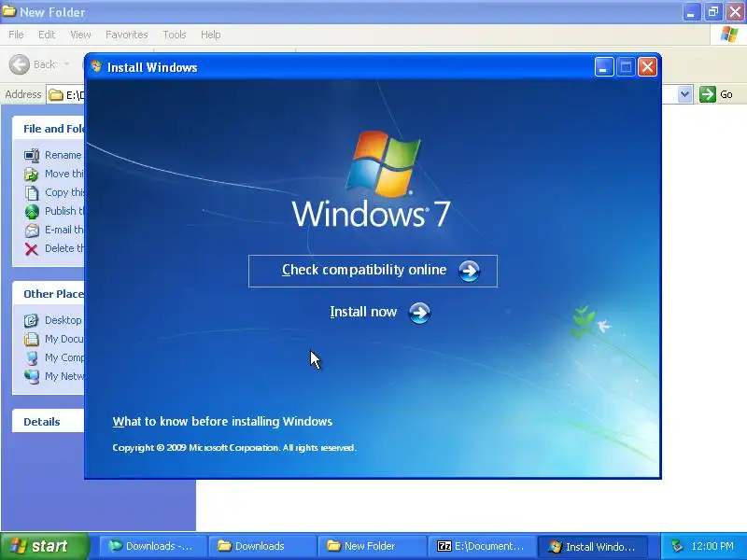Click the Windows Start button
This screenshot has height=560, width=747.
coord(45,546)
